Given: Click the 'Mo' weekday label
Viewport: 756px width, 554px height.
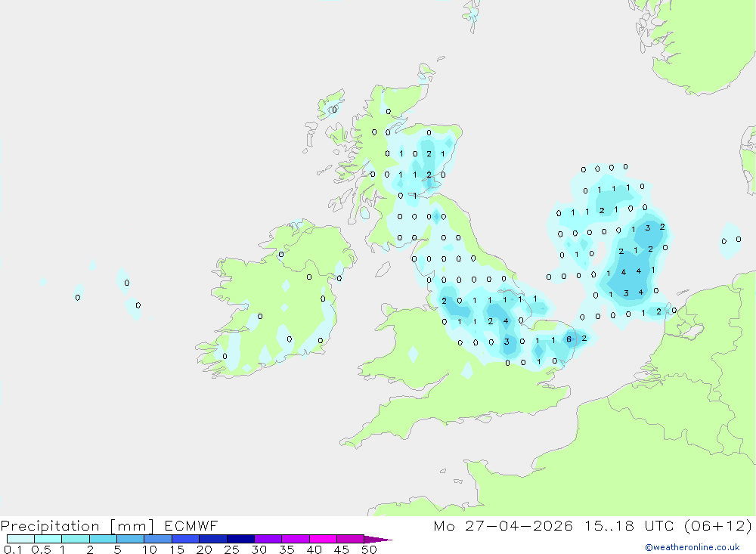Looking at the screenshot, I should coord(444,525).
